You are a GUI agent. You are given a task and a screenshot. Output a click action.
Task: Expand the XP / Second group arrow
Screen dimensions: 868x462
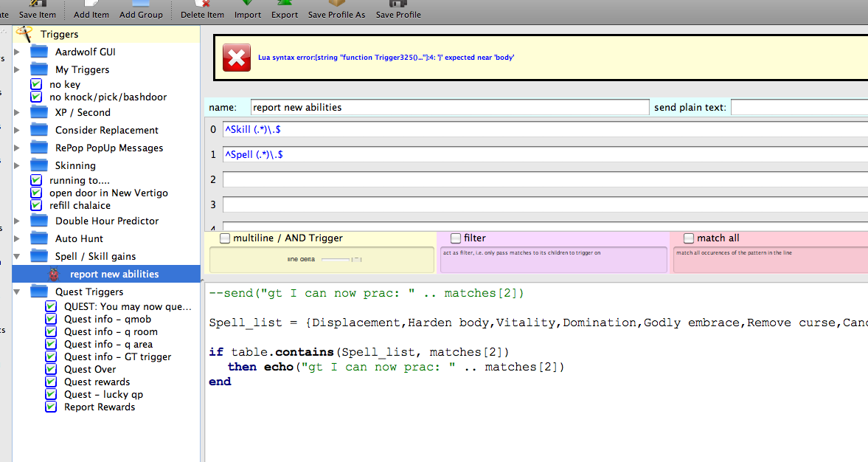click(17, 112)
